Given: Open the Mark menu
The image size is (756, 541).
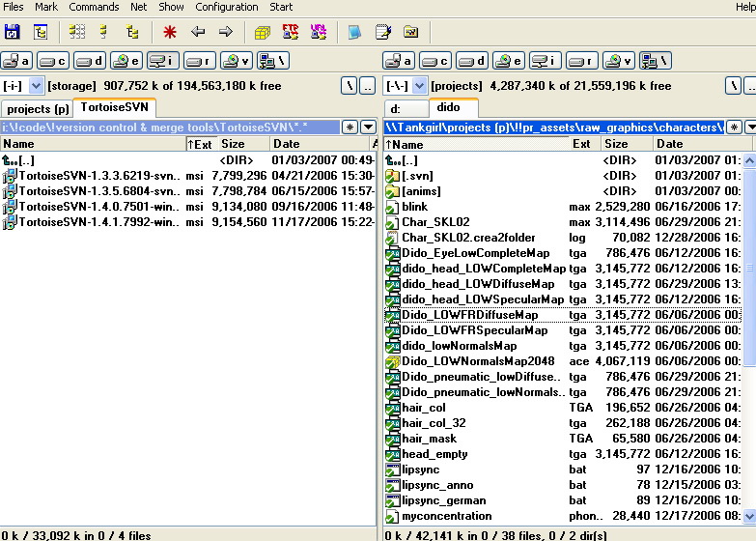Looking at the screenshot, I should 46,7.
